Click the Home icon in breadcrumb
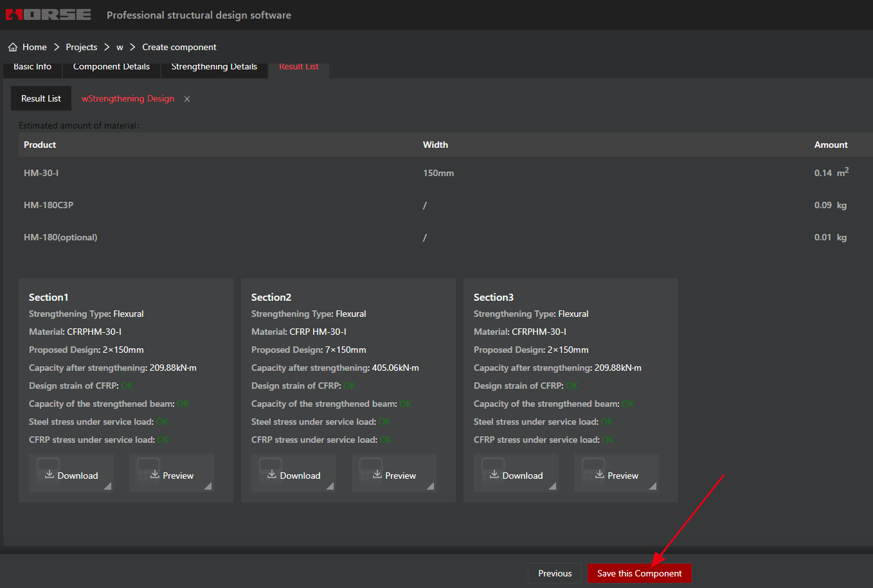873x588 pixels. 13,47
